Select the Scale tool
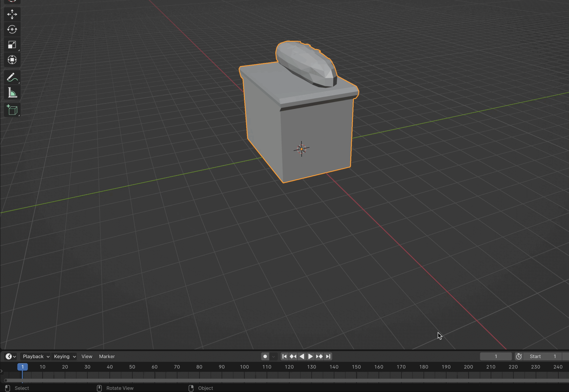 (x=12, y=45)
